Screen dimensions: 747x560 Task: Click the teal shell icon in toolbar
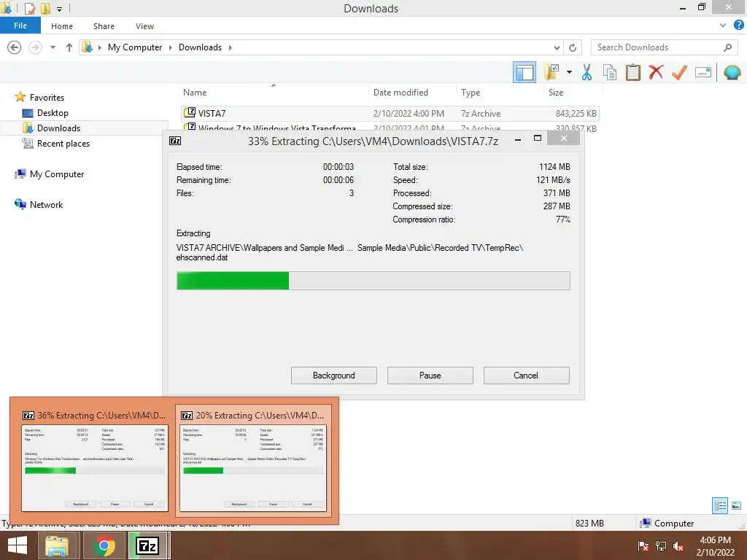[x=732, y=72]
